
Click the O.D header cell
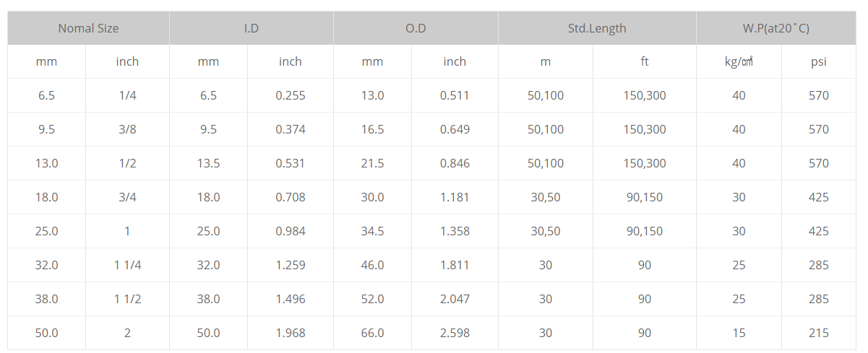(416, 28)
